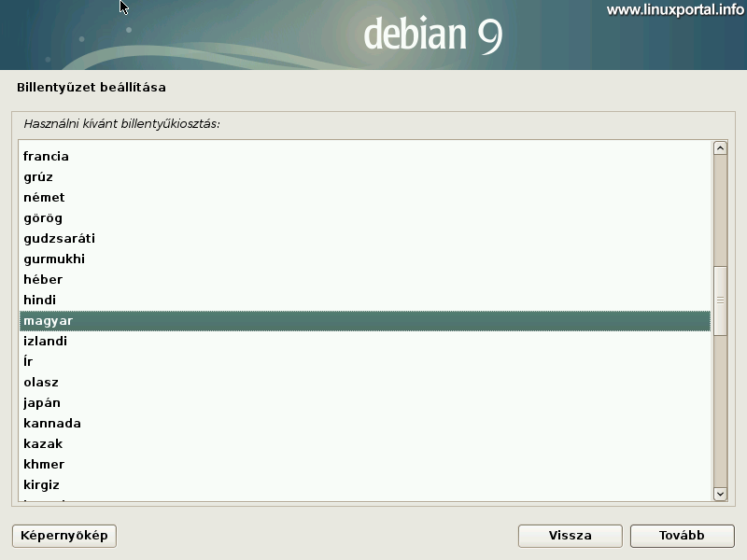Go back with the Vissza button

point(570,536)
